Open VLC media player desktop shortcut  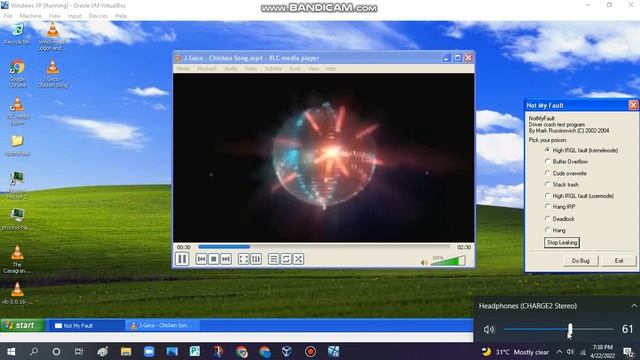18,111
